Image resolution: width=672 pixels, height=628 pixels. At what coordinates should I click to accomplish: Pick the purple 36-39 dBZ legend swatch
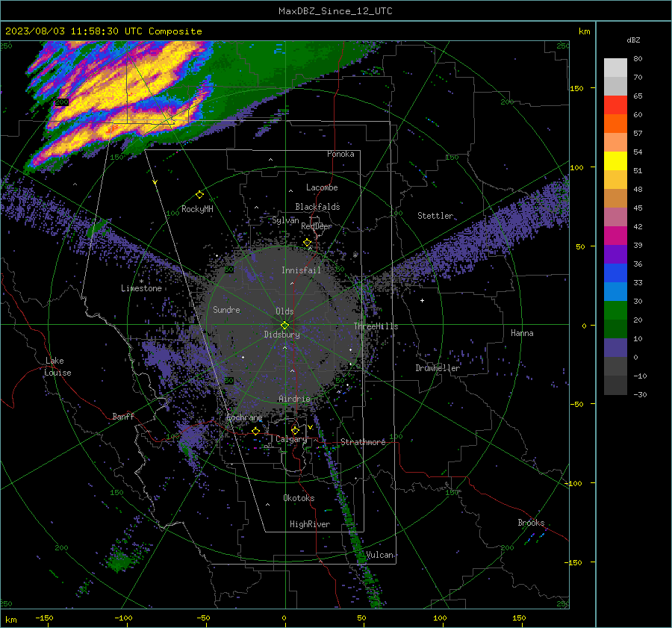tap(615, 254)
